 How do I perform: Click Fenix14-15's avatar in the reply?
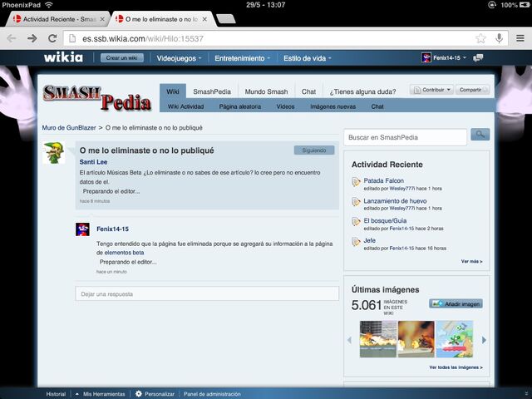pyautogui.click(x=82, y=229)
